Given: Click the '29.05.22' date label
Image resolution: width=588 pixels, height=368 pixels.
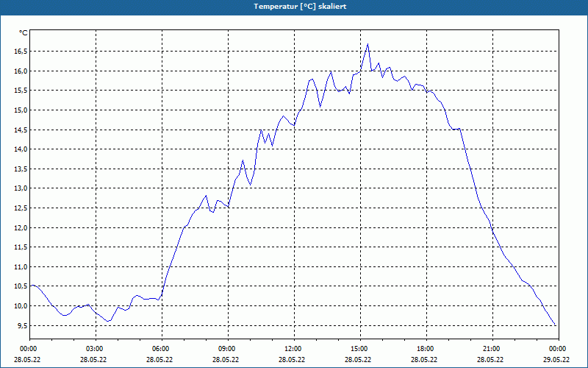Looking at the screenshot, I should 556,360.
